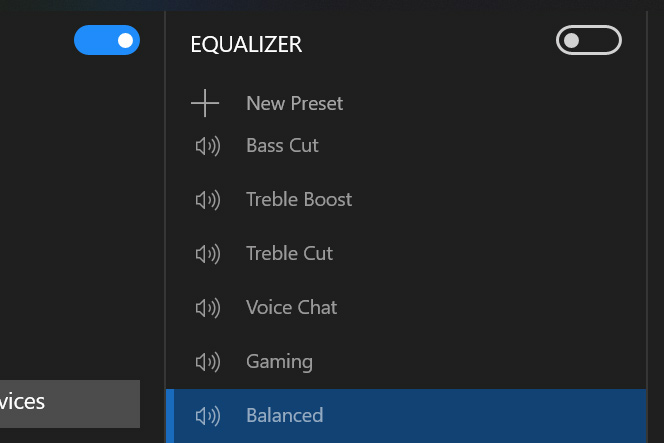
Task: Turn off the blue enabled toggle switch
Action: (x=107, y=40)
